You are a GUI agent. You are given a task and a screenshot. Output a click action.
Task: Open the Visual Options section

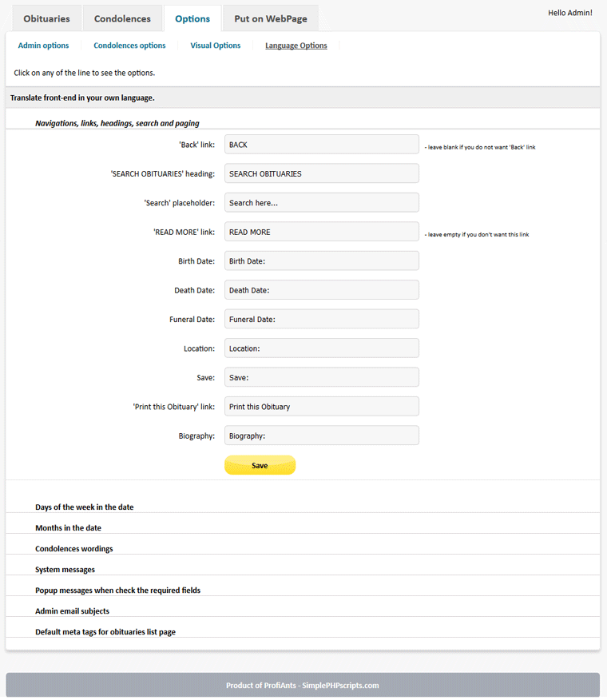click(215, 46)
